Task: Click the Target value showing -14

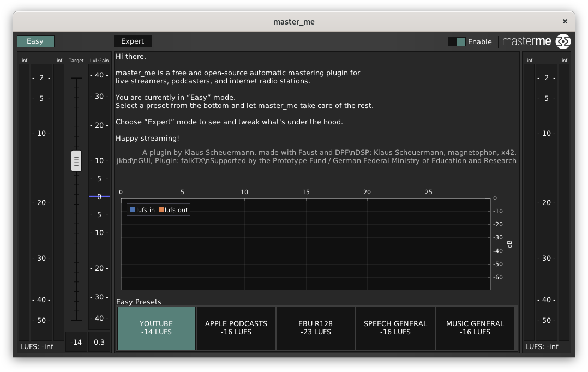Action: tap(76, 342)
